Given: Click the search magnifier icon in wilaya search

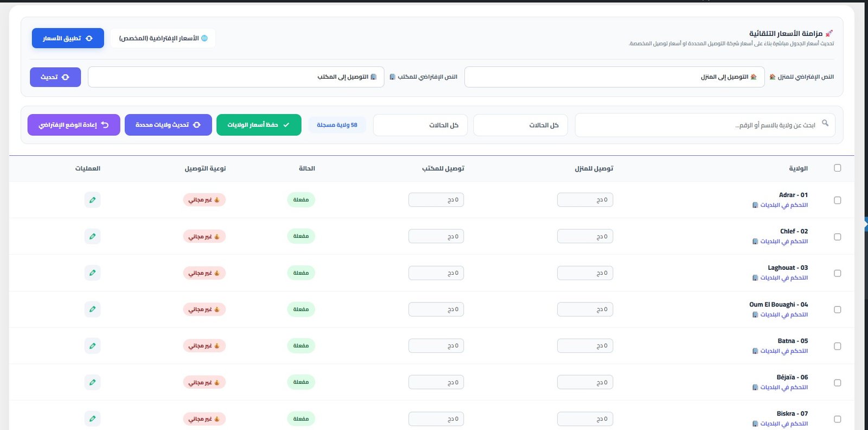Looking at the screenshot, I should click(x=825, y=123).
